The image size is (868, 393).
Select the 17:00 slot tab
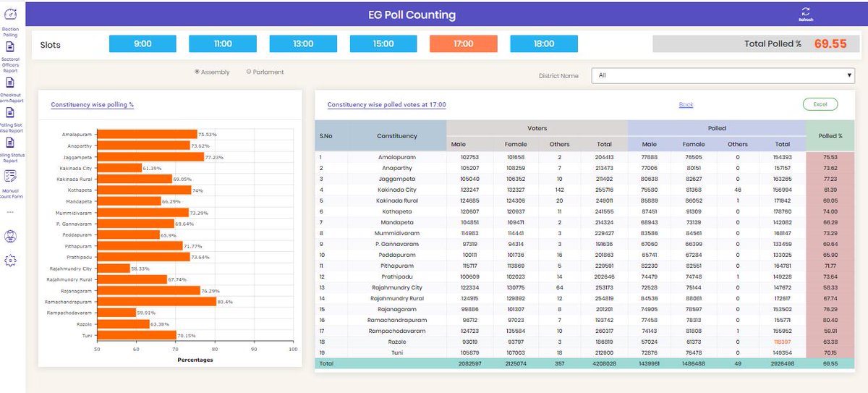click(x=464, y=43)
